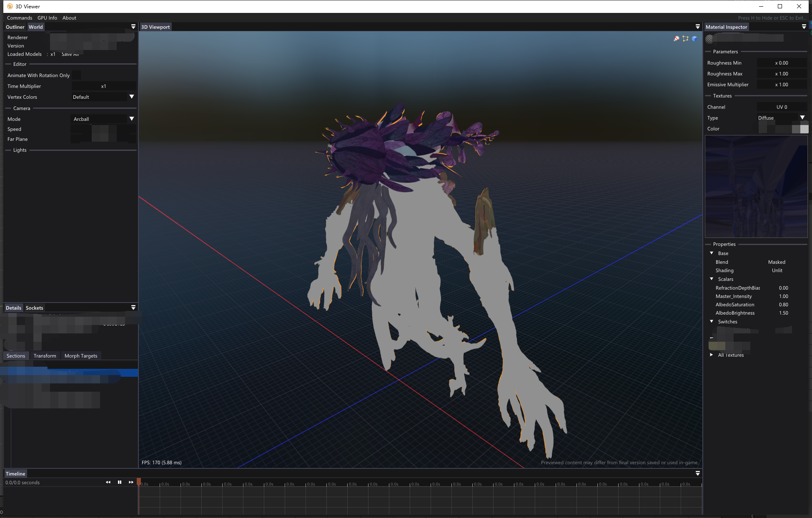Switch to the Morph Targets tab
The width and height of the screenshot is (812, 518).
tap(81, 356)
